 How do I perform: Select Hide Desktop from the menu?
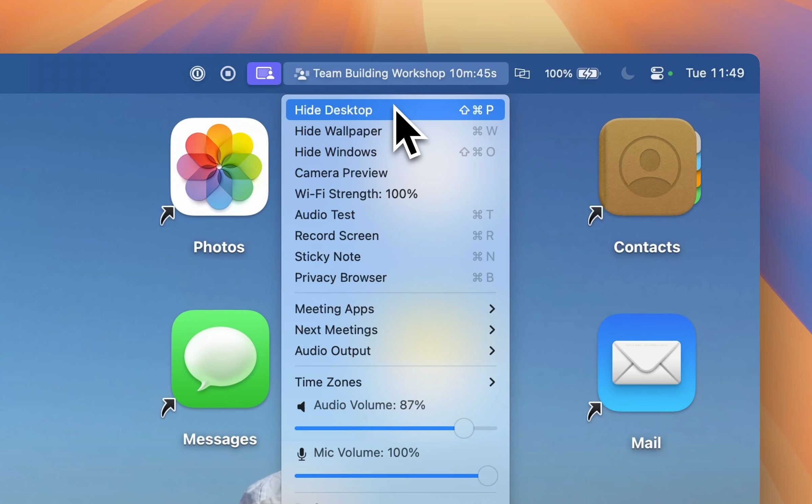click(x=395, y=110)
